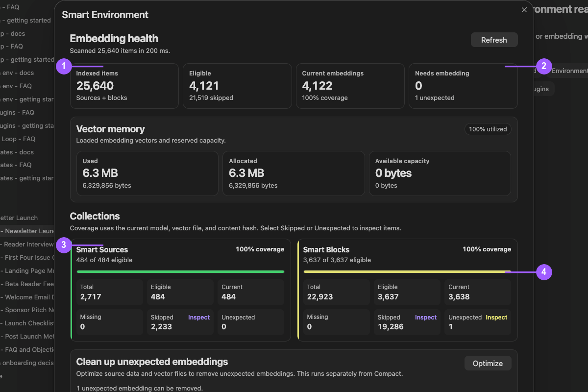
Task: Select the Environment tag behind the dialog
Action: (569, 71)
